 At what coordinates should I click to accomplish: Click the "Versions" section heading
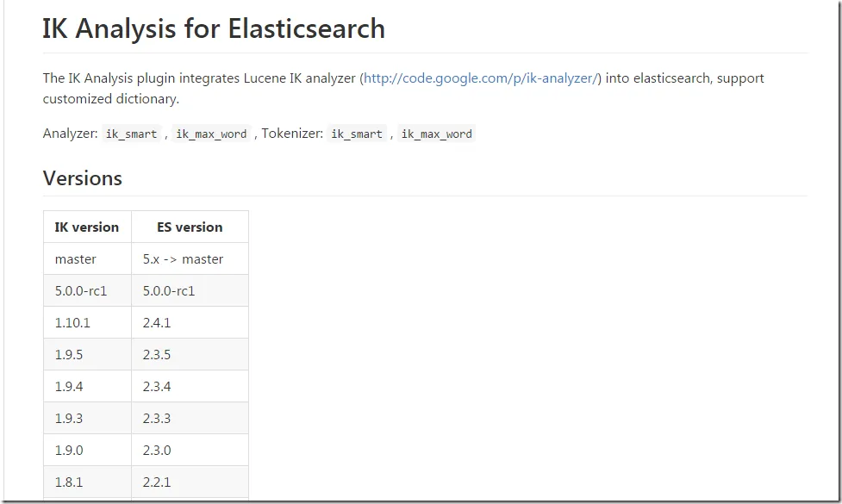tap(83, 178)
